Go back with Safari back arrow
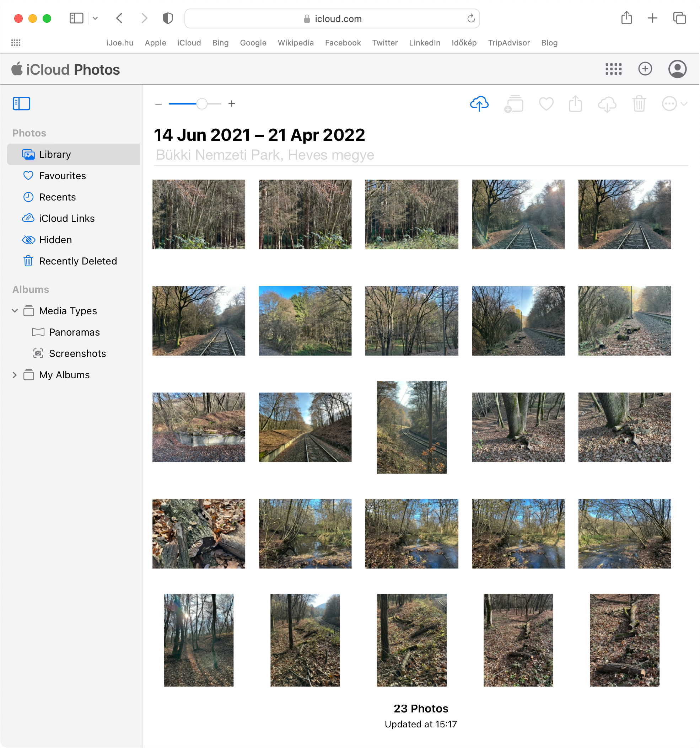This screenshot has height=748, width=700. click(119, 18)
